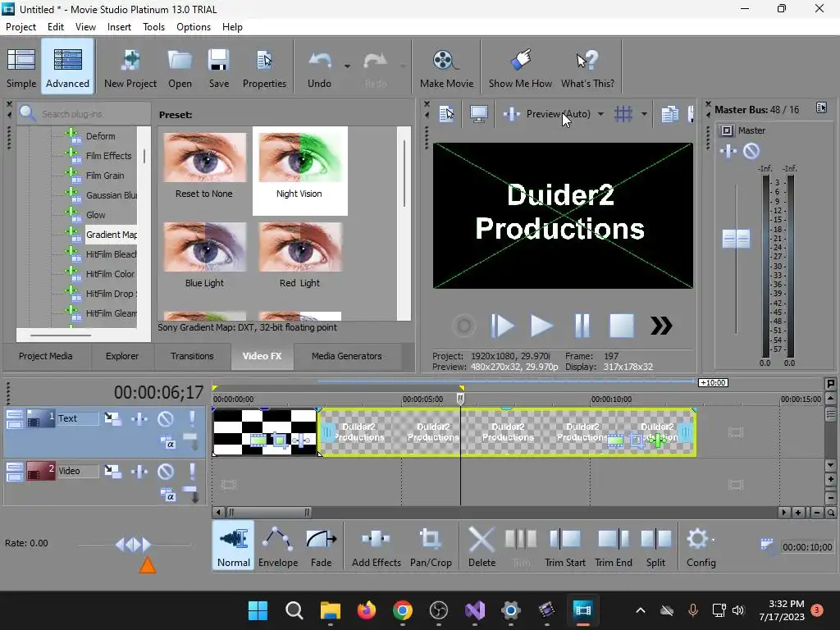Click the Play button in preview
Image resolution: width=840 pixels, height=630 pixels.
click(541, 325)
